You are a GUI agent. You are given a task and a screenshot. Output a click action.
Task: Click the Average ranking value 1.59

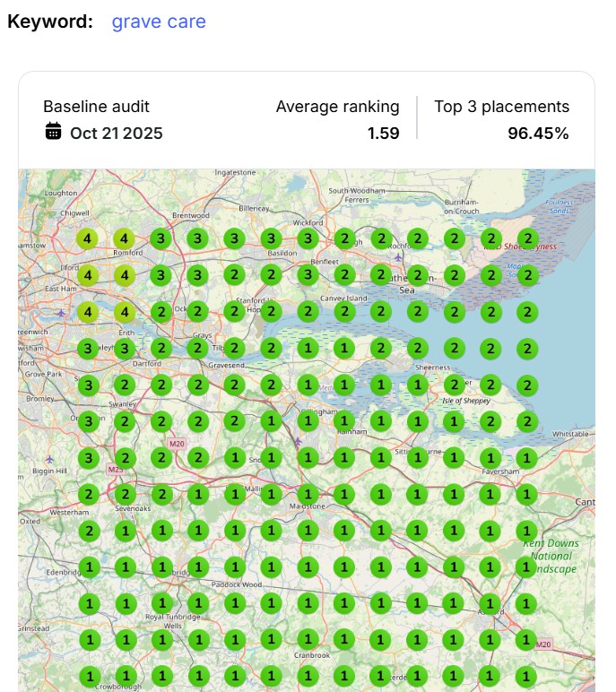click(x=383, y=133)
